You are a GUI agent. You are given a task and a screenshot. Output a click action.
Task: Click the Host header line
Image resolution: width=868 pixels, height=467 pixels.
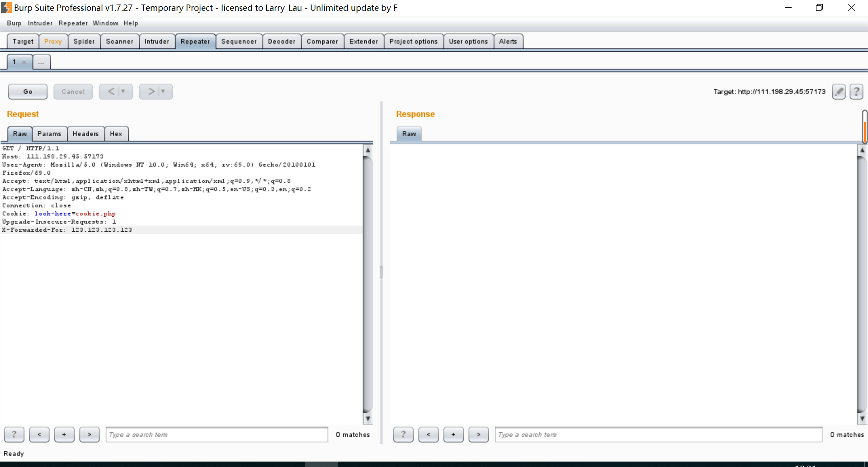coord(52,157)
